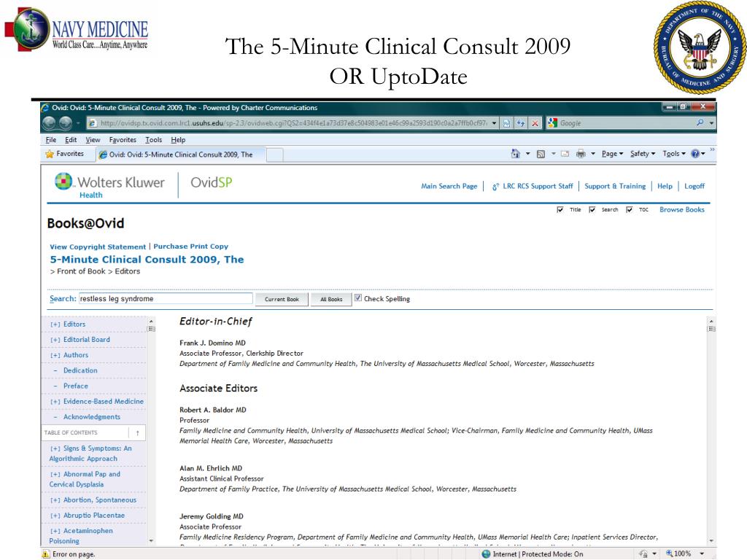The width and height of the screenshot is (747, 560).
Task: Expand Signs & Symptoms: An Algorithmic Approach
Action: pos(55,448)
